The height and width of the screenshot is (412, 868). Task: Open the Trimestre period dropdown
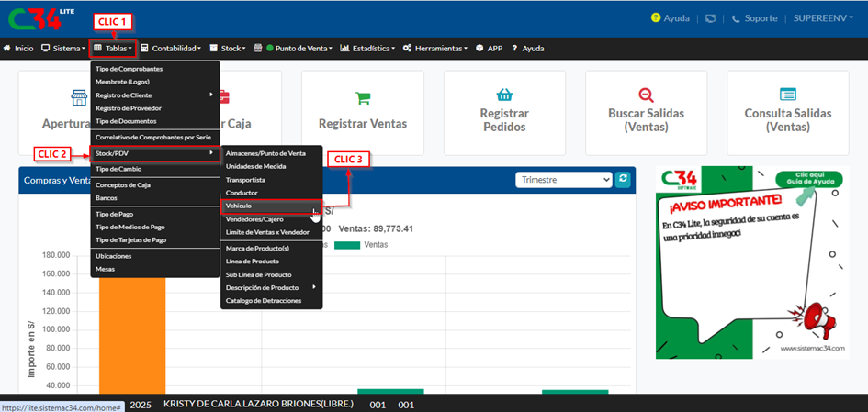[563, 180]
